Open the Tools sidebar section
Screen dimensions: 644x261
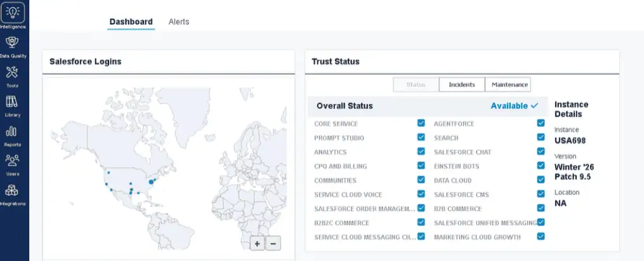(x=13, y=77)
